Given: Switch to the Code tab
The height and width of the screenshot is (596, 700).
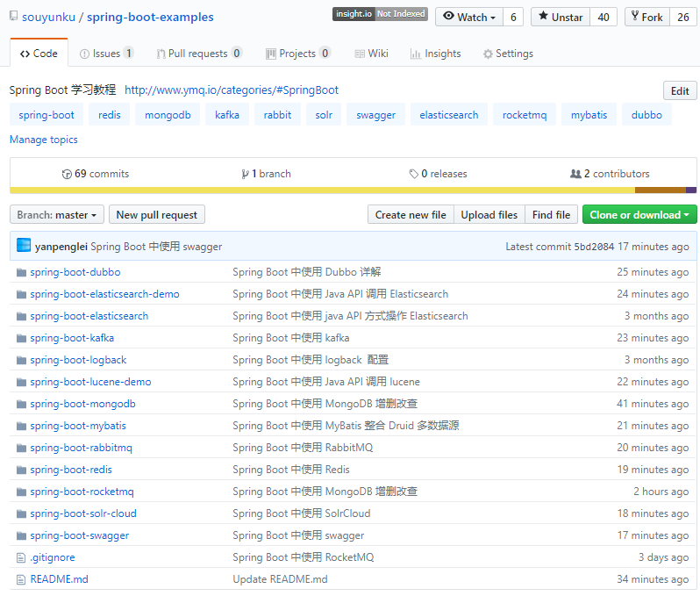Looking at the screenshot, I should click(39, 54).
